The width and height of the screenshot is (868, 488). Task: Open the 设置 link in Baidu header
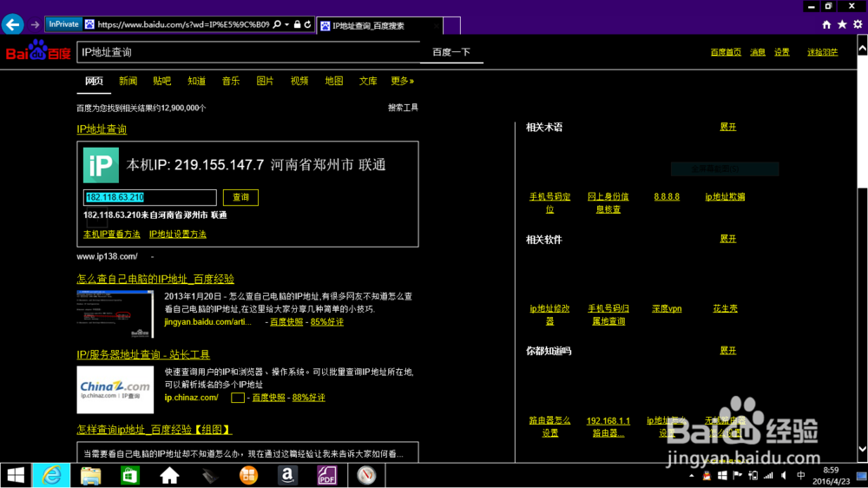pos(782,52)
